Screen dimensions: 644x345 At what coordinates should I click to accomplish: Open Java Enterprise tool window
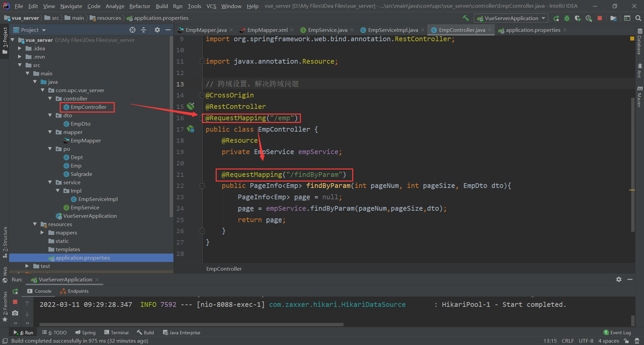181,333
